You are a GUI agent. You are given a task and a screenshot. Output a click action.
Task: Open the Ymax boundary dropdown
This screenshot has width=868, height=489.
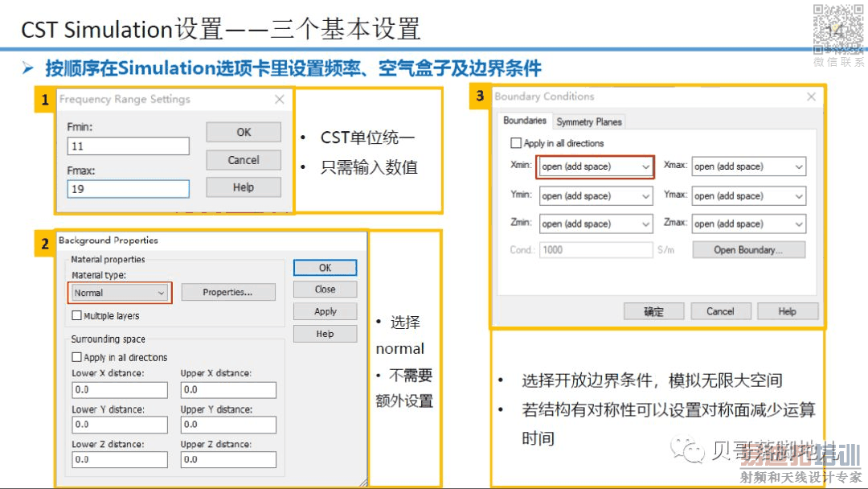748,196
